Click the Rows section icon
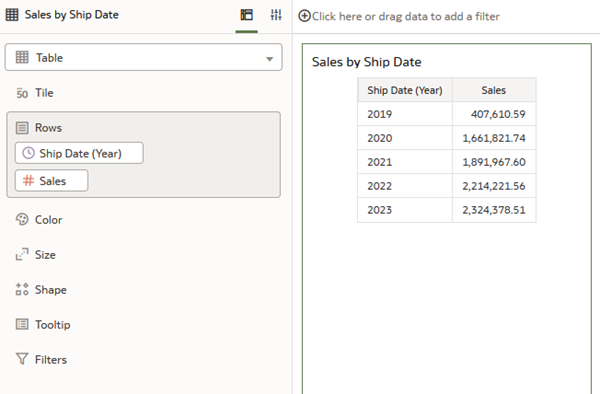 (x=22, y=128)
